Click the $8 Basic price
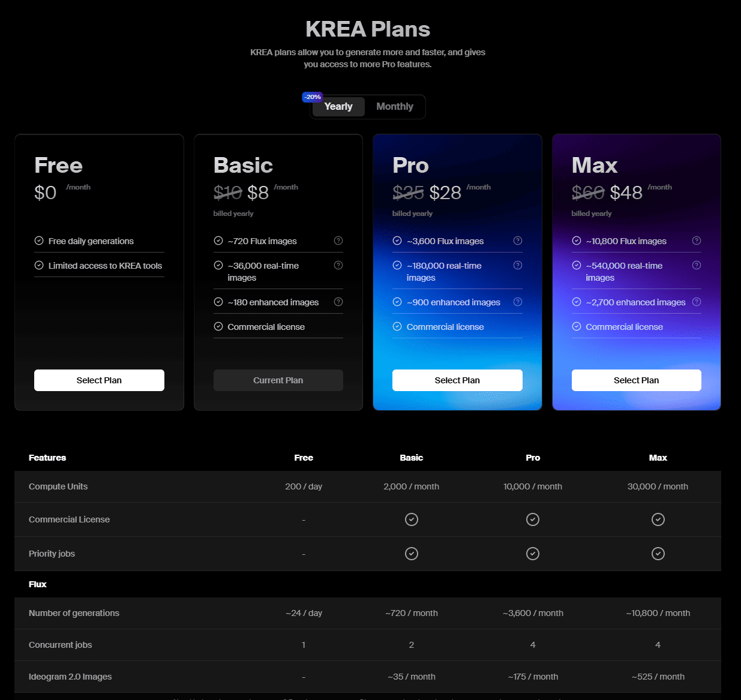This screenshot has width=741, height=700. (x=258, y=193)
